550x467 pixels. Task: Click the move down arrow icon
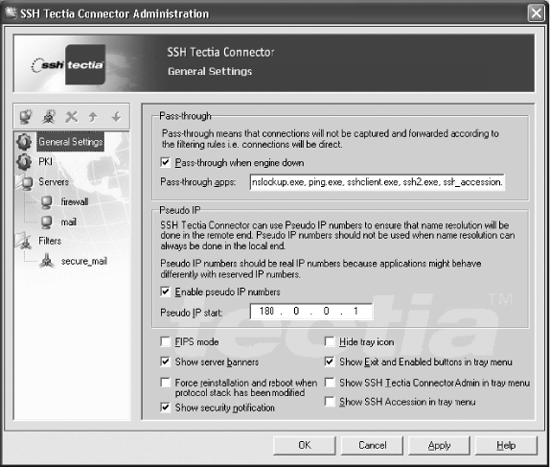116,116
